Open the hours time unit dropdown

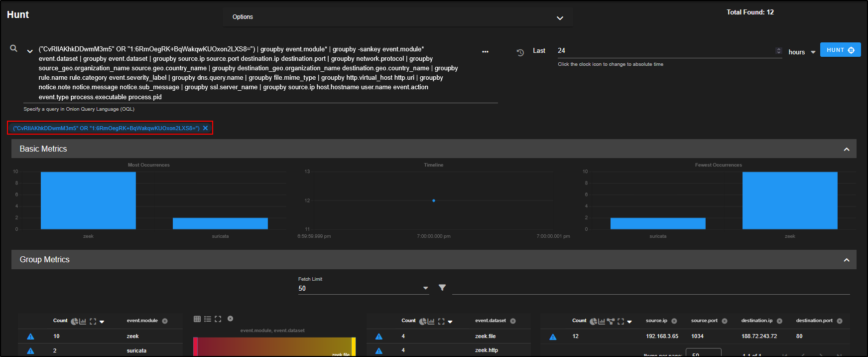click(x=813, y=52)
